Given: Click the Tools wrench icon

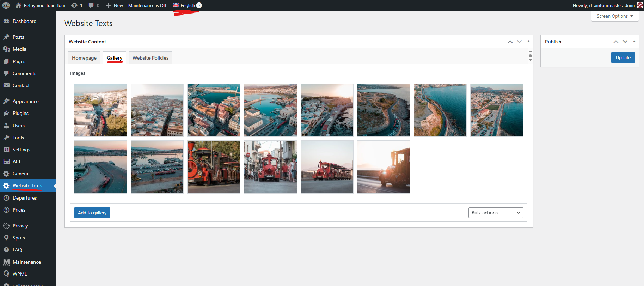Looking at the screenshot, I should click(x=6, y=138).
